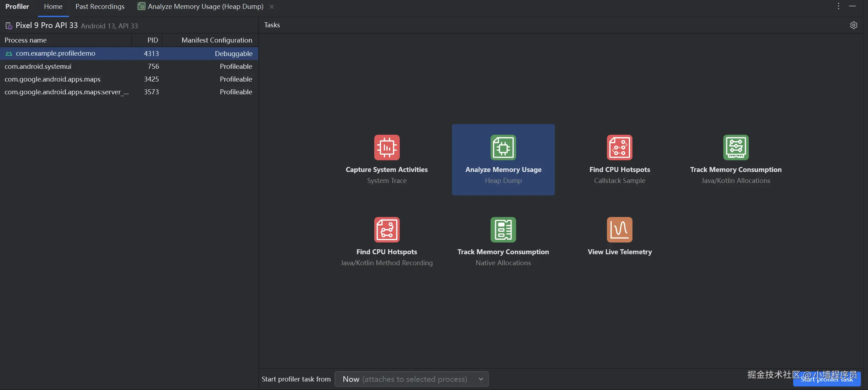Click the Start profiler task button
This screenshot has width=868, height=390.
coord(826,380)
